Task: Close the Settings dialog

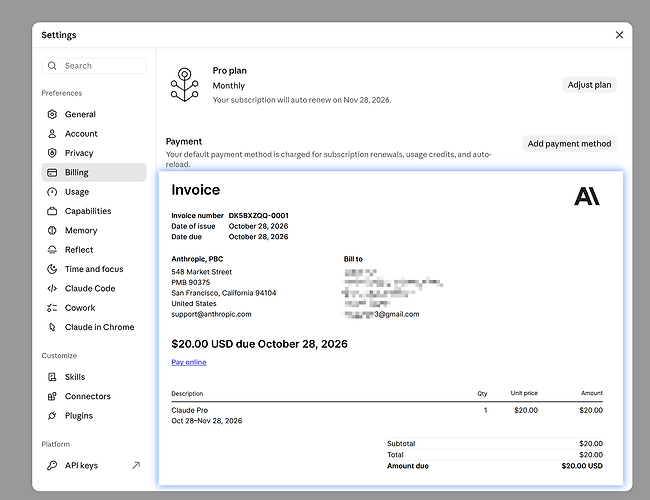Action: click(619, 35)
